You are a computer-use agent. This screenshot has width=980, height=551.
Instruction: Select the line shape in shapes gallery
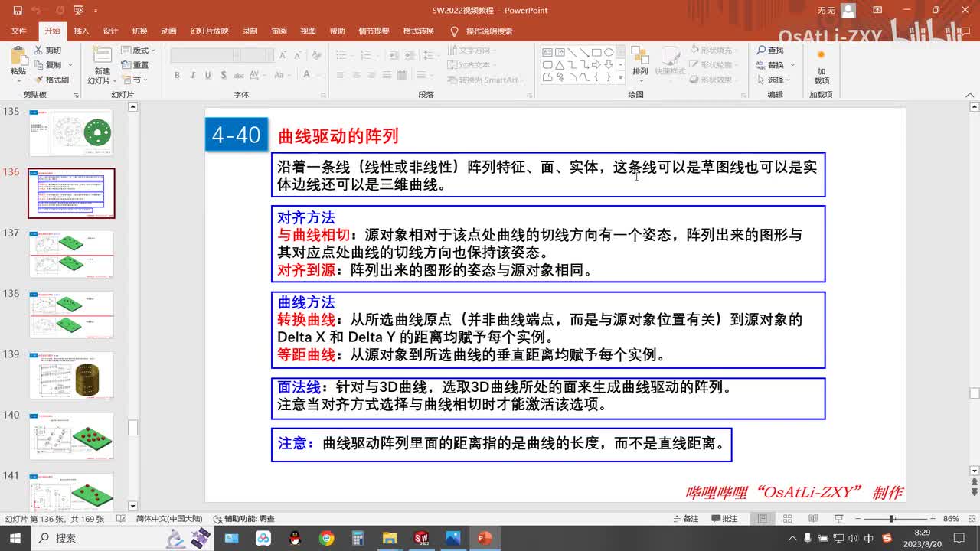point(572,53)
